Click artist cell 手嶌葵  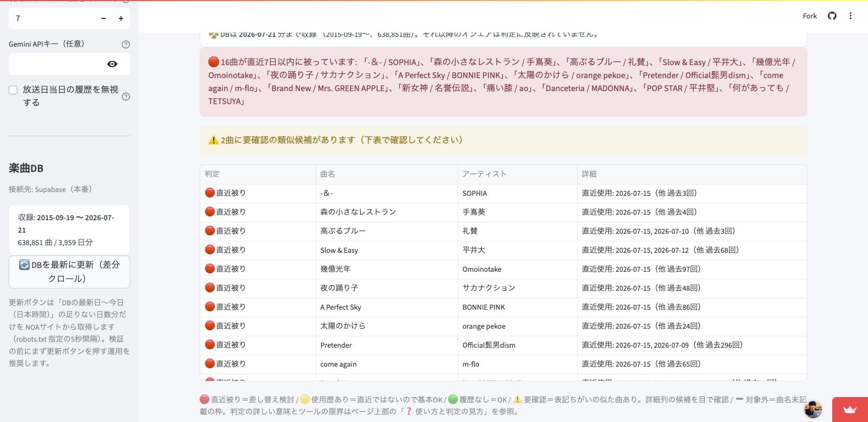518,212
